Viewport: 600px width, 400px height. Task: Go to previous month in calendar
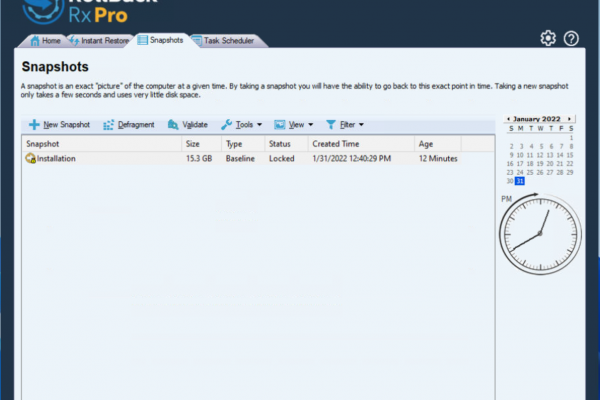tap(508, 119)
